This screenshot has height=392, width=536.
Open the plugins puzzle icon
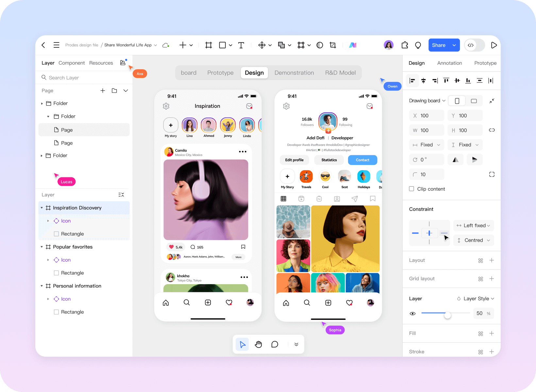[x=405, y=45]
